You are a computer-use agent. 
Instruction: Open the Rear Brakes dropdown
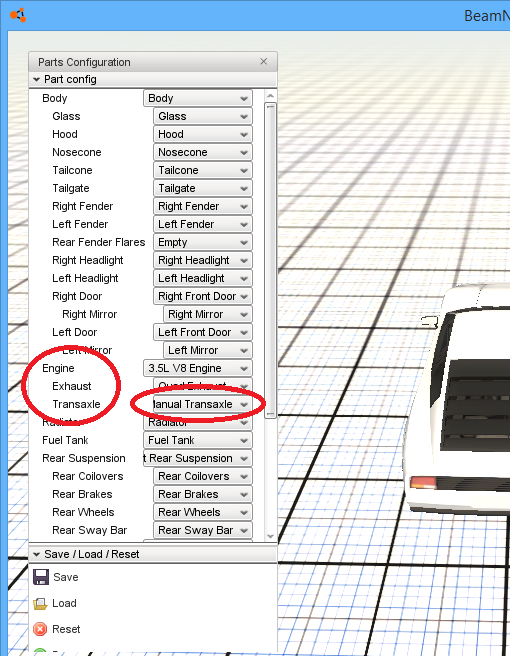coord(203,494)
